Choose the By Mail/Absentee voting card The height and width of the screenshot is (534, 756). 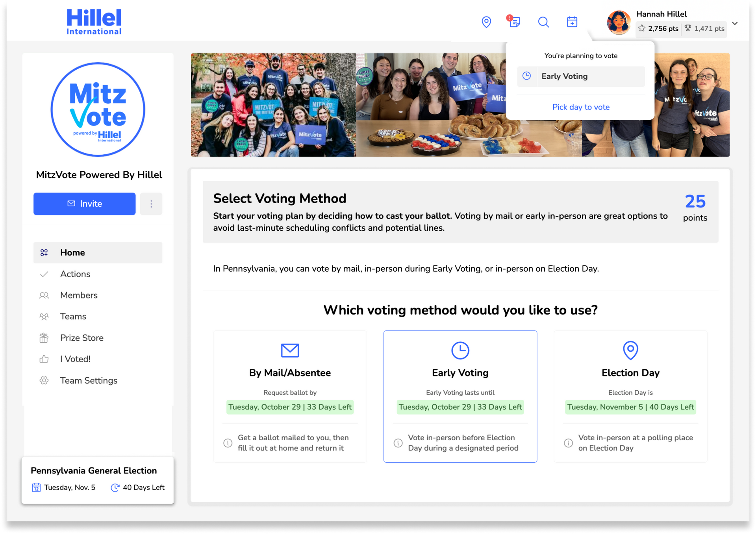(290, 396)
